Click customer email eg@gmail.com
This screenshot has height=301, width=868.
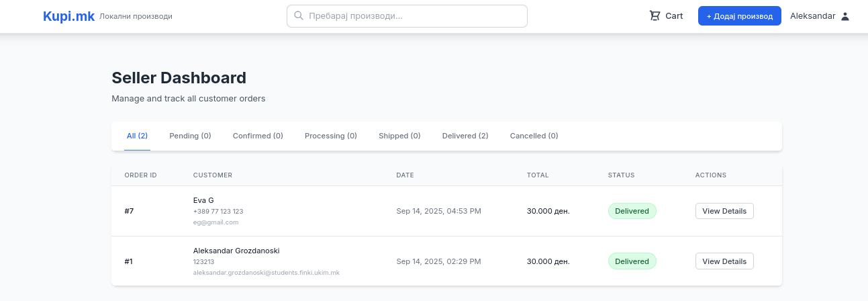point(215,222)
